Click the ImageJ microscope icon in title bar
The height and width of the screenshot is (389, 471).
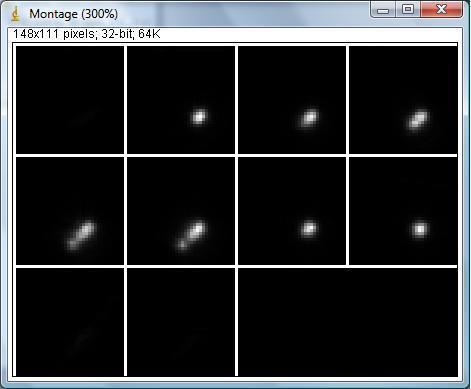15,14
